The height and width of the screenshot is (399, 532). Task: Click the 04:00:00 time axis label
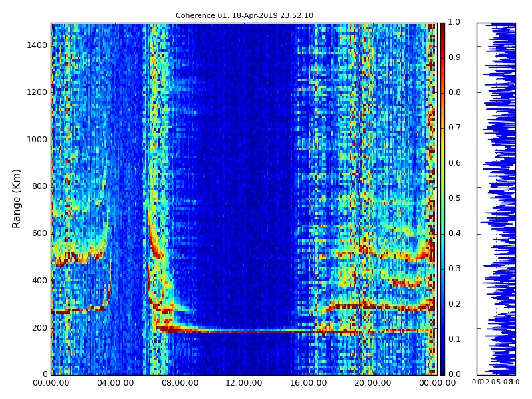[115, 383]
